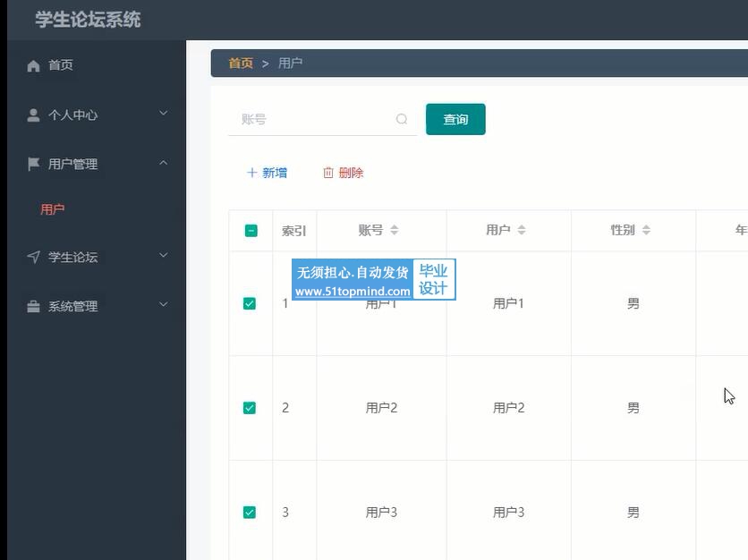This screenshot has height=560, width=748.
Task: Click the 索引 column header
Action: 293,231
